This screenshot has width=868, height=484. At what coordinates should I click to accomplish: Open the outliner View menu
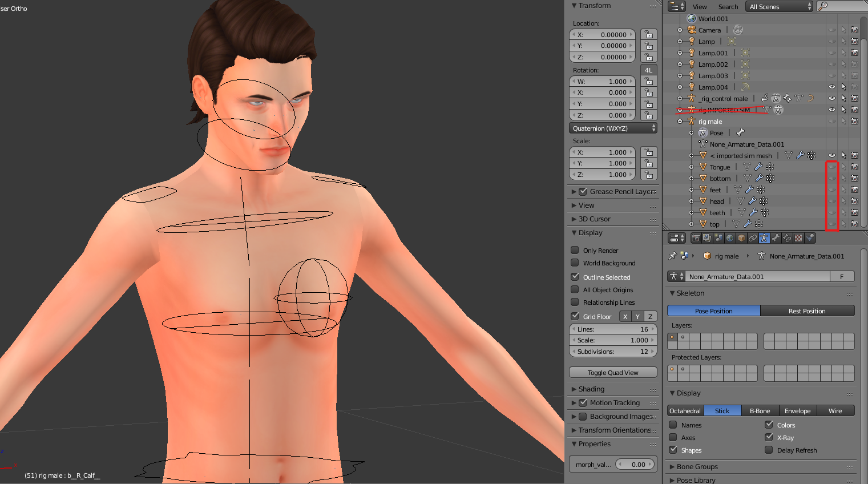tap(700, 7)
